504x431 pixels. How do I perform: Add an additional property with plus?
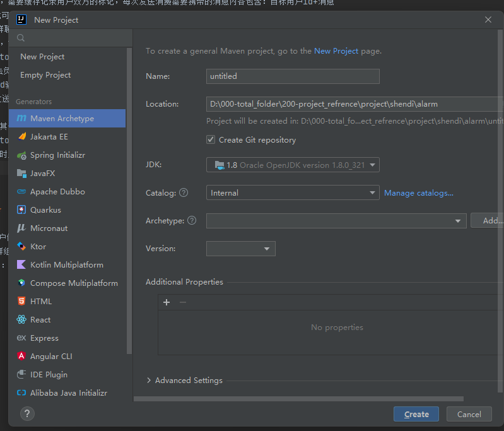167,302
